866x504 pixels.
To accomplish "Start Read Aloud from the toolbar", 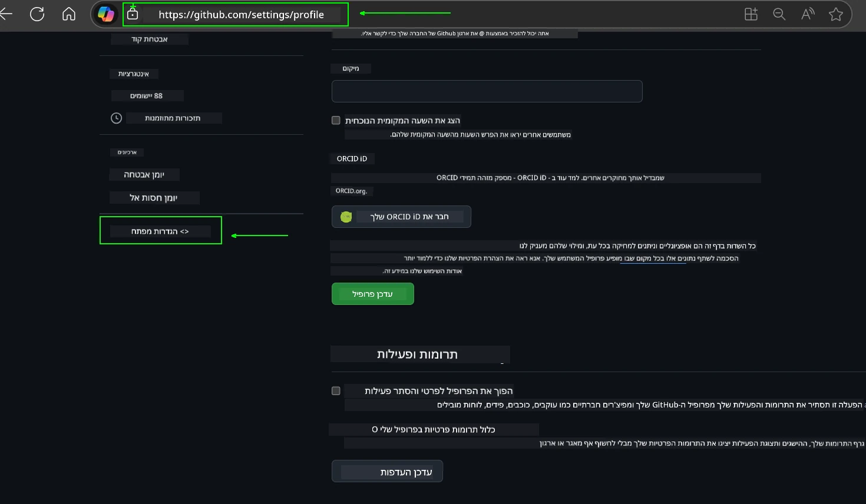I will click(808, 14).
